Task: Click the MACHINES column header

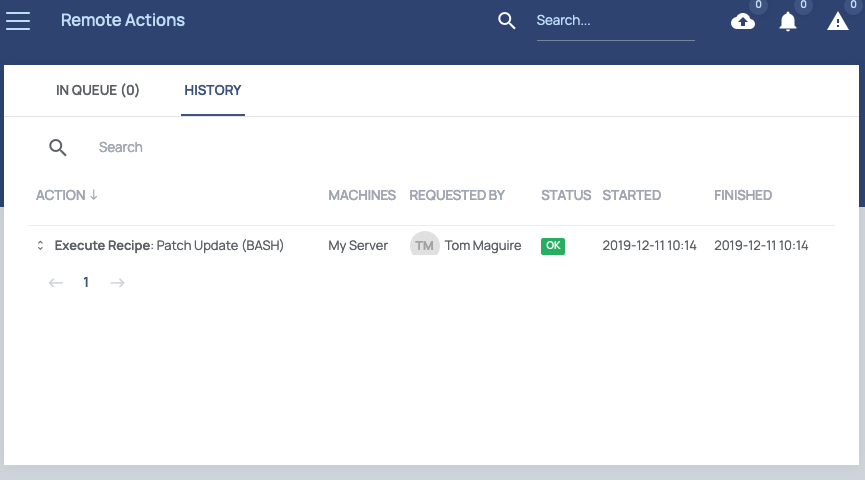Action: click(362, 195)
